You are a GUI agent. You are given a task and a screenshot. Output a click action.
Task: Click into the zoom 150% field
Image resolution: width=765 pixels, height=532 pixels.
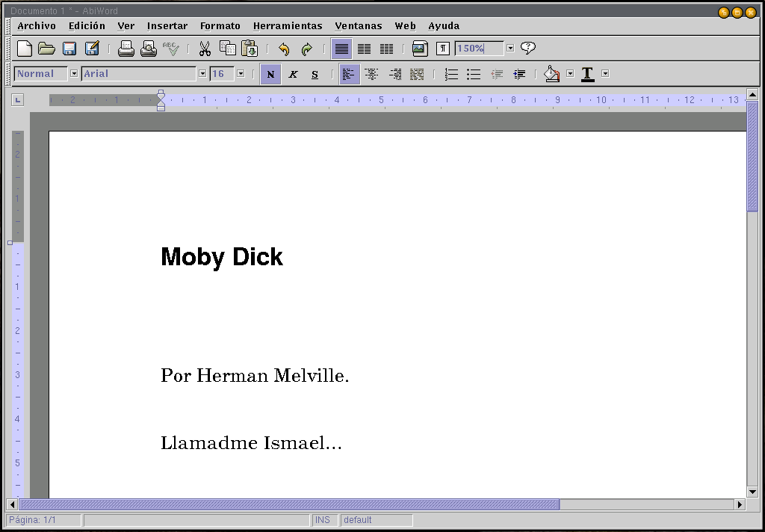479,49
